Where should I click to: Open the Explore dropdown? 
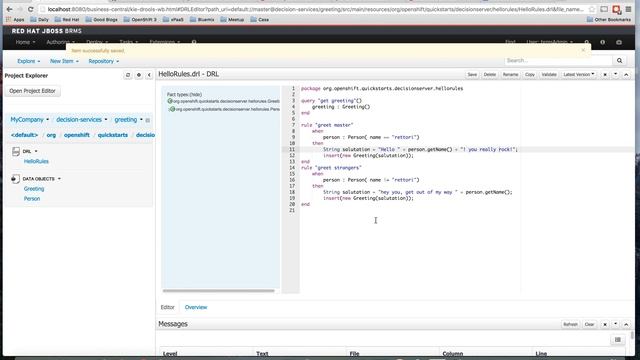point(29,61)
